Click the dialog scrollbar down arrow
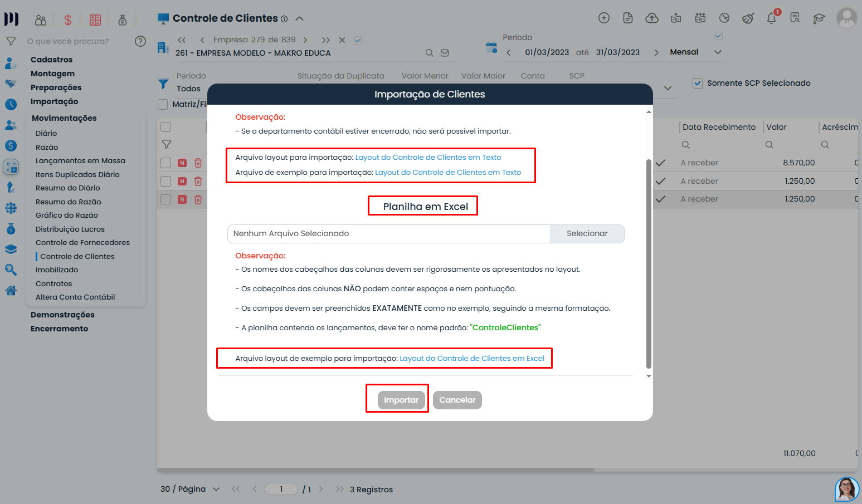The width and height of the screenshot is (862, 504). [649, 376]
